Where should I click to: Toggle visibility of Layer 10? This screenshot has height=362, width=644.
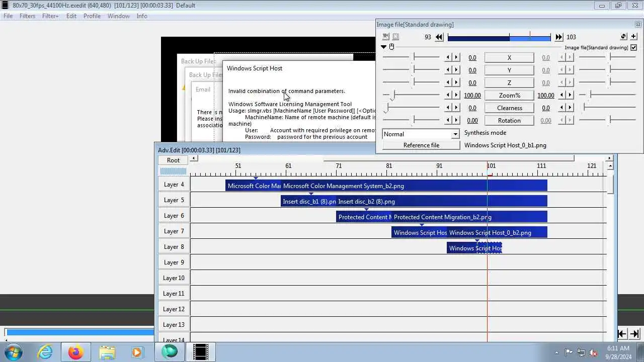174,278
